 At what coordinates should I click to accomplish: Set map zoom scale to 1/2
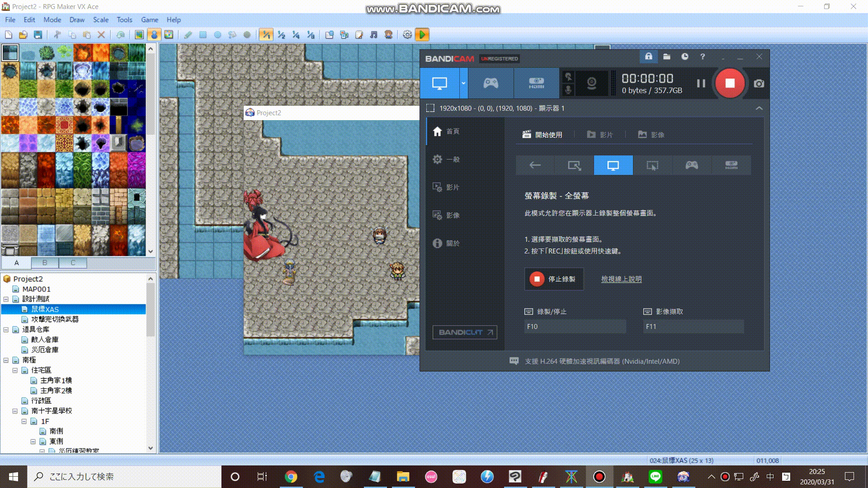click(281, 35)
